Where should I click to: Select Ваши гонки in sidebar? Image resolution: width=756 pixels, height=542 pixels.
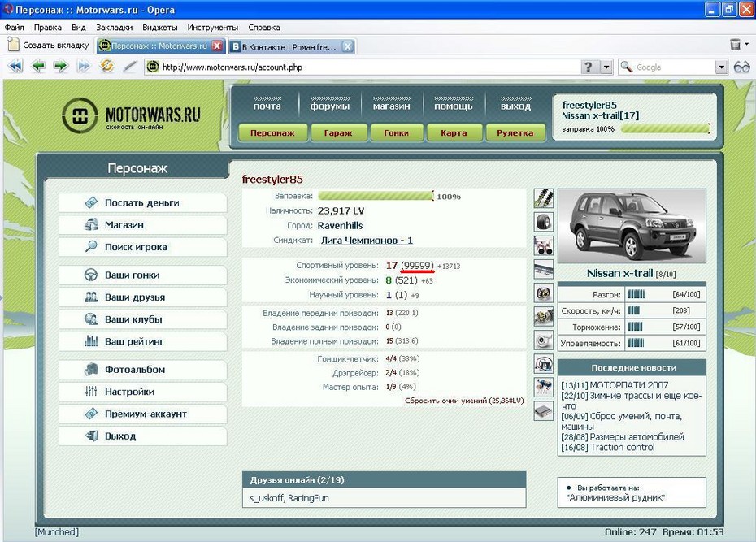143,275
